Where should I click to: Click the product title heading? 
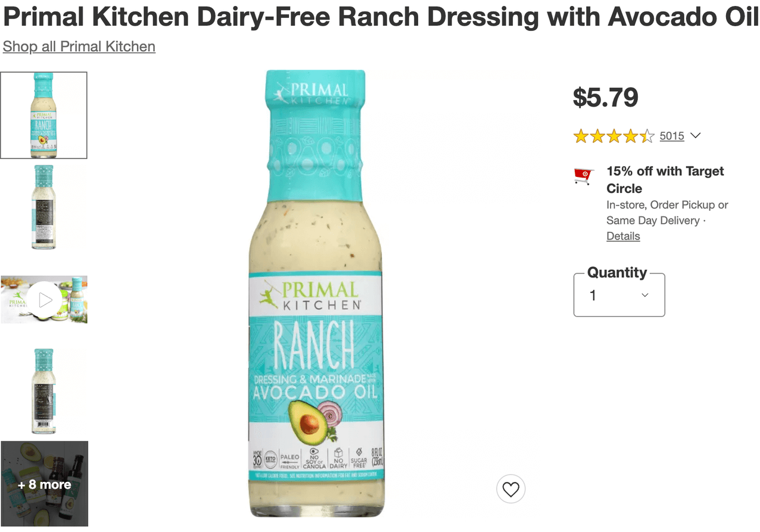pos(380,18)
